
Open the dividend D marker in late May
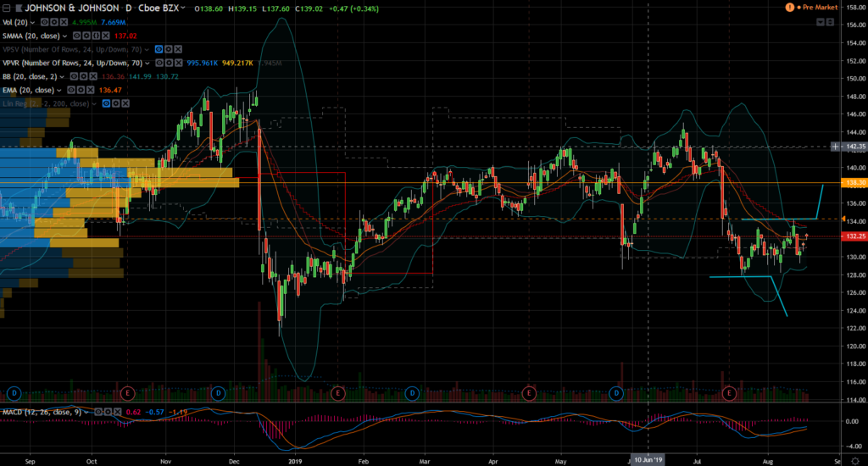coord(616,393)
